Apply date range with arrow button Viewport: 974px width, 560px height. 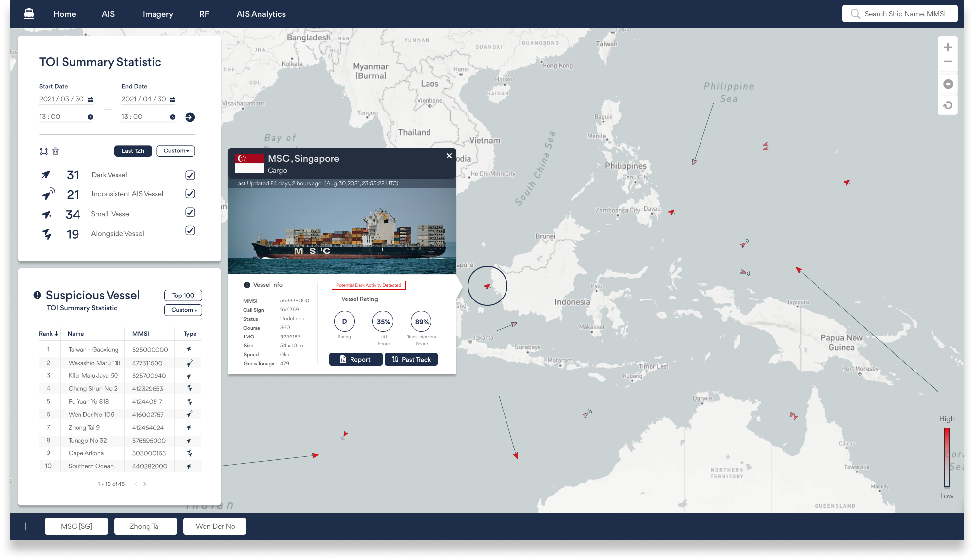point(190,117)
